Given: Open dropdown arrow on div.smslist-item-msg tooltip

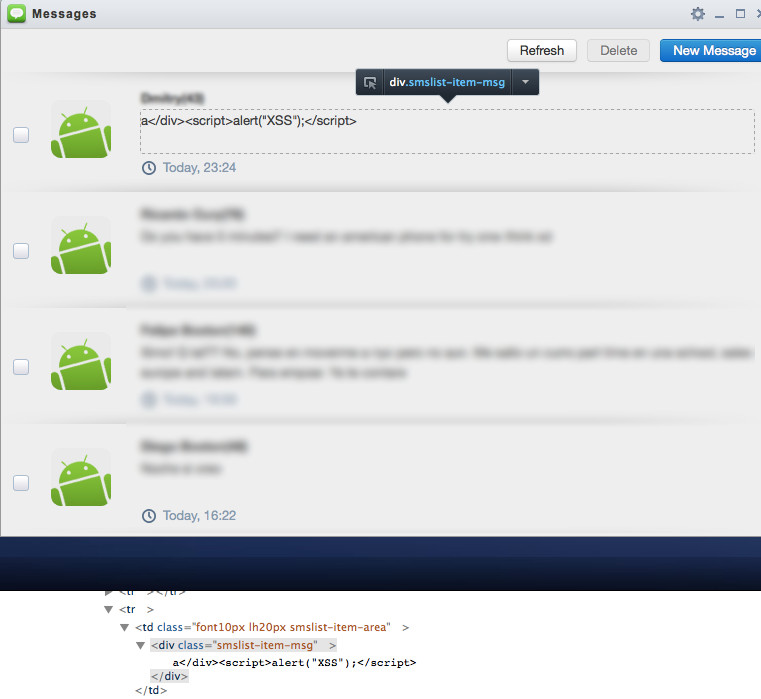Looking at the screenshot, I should coord(525,82).
